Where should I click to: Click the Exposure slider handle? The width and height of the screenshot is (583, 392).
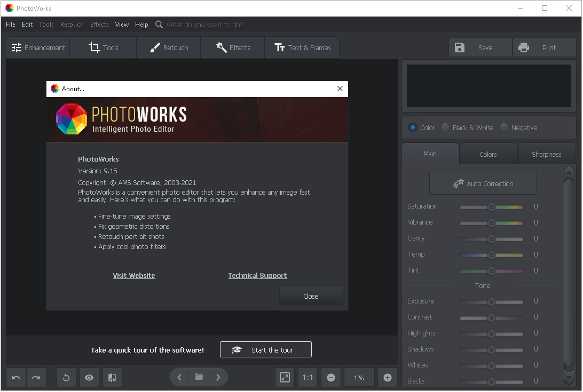point(491,302)
